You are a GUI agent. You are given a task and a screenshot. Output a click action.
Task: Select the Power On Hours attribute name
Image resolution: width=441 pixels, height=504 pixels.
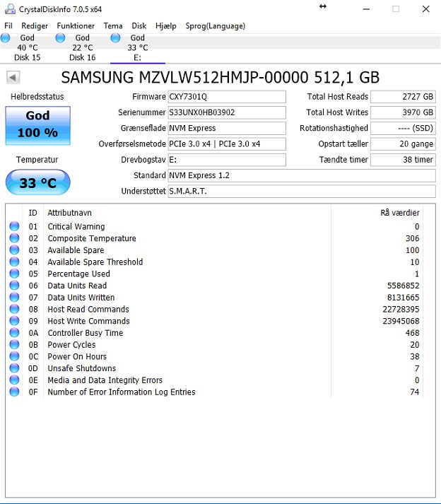tap(77, 356)
